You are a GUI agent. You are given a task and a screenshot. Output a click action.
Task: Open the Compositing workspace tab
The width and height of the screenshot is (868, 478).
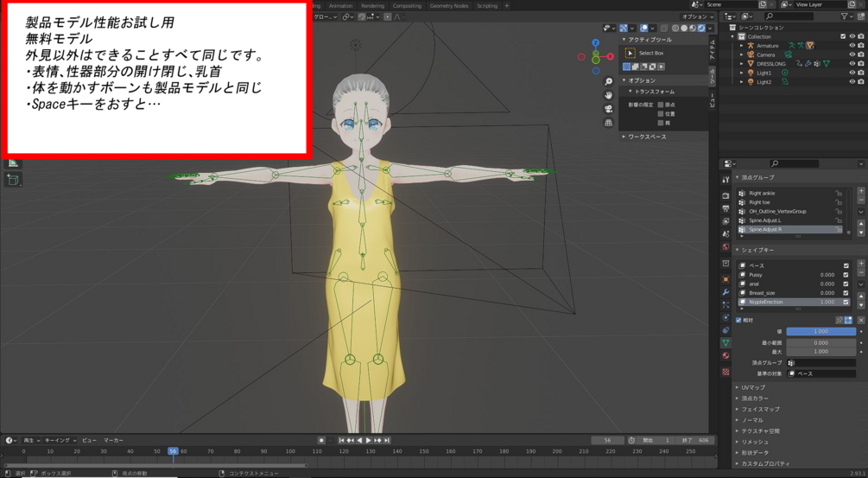point(407,5)
